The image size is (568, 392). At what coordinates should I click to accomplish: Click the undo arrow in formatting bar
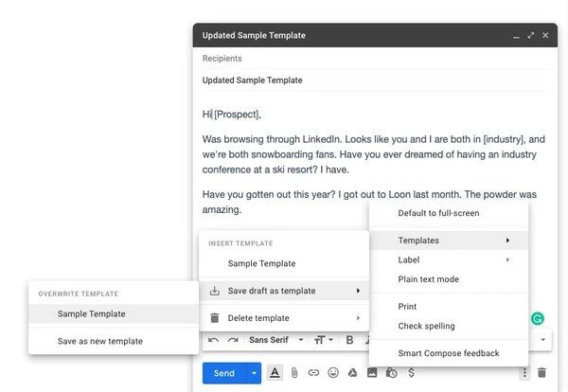pos(214,339)
